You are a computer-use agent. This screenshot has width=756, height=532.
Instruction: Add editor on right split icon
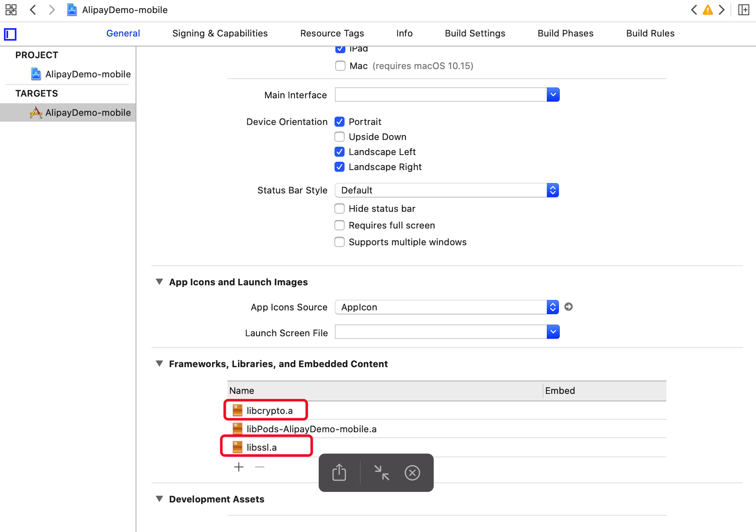(x=743, y=10)
